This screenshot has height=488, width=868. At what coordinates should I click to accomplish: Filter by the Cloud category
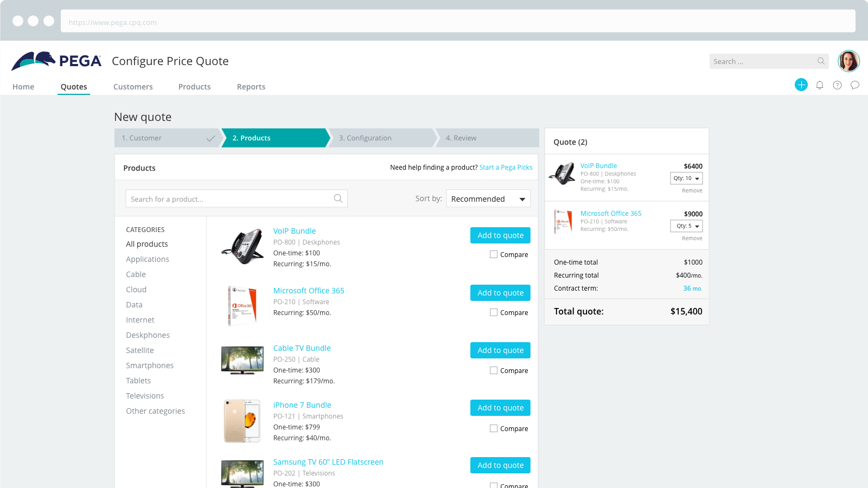(136, 290)
